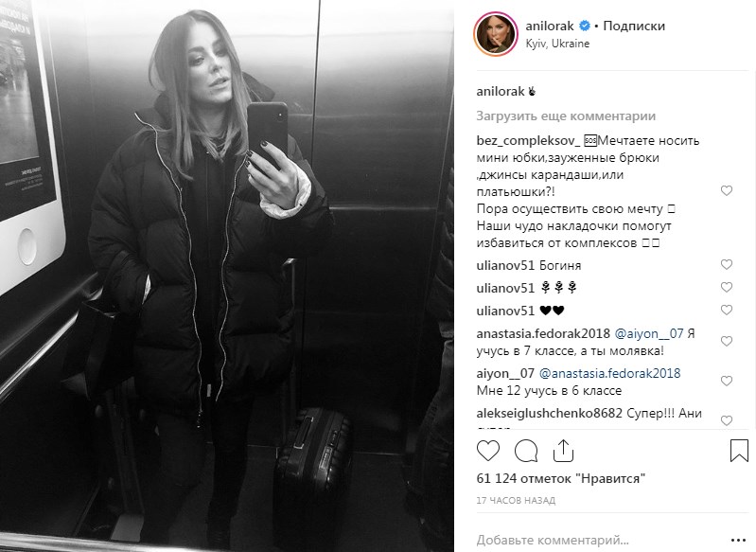Like the bez_compleksov_ comment

727,190
